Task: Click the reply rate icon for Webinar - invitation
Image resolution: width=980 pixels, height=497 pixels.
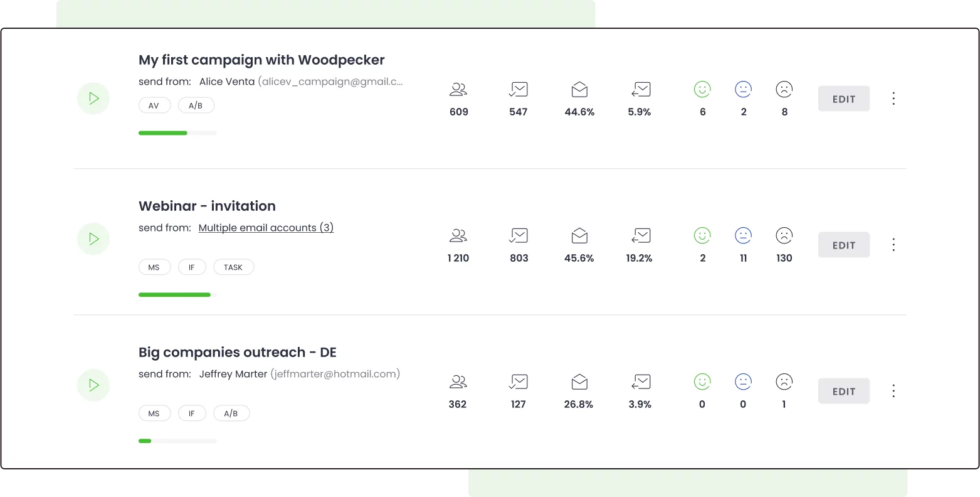Action: point(640,236)
